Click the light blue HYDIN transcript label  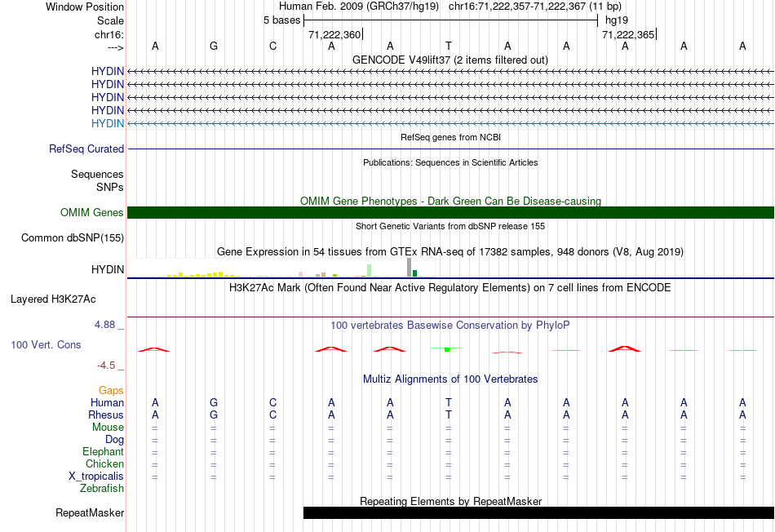(x=107, y=123)
